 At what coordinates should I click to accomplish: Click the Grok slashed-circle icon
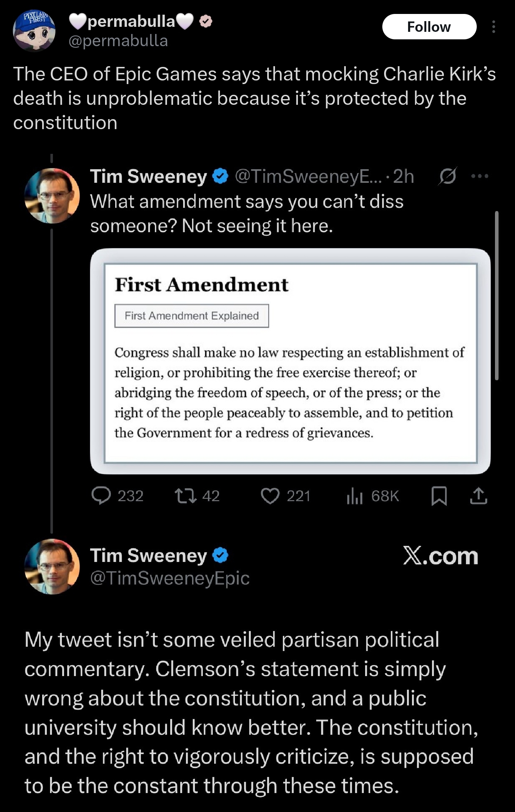click(447, 176)
